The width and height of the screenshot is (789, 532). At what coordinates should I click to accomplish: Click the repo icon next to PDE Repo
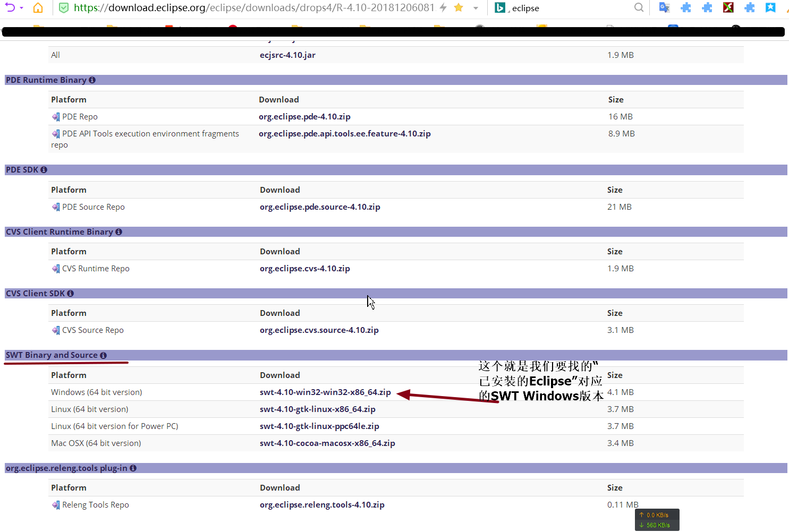56,117
